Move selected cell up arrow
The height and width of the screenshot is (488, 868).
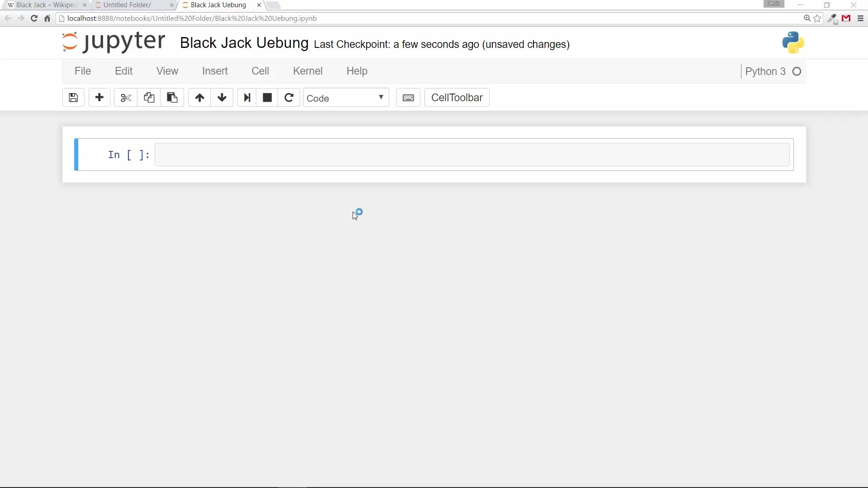coord(199,98)
